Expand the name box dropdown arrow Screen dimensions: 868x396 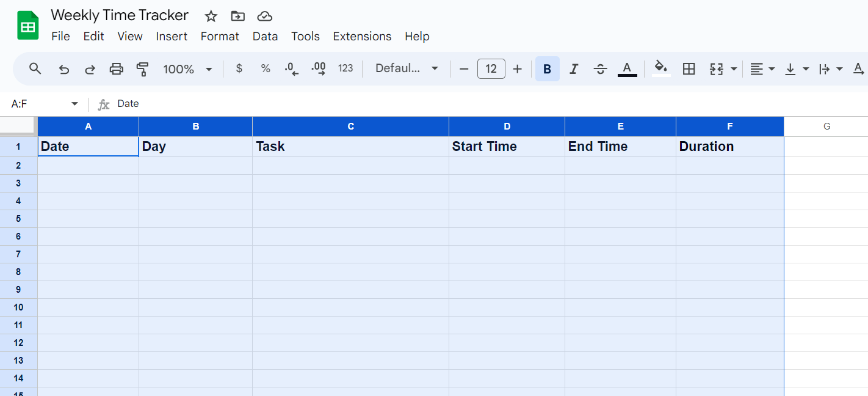point(74,104)
